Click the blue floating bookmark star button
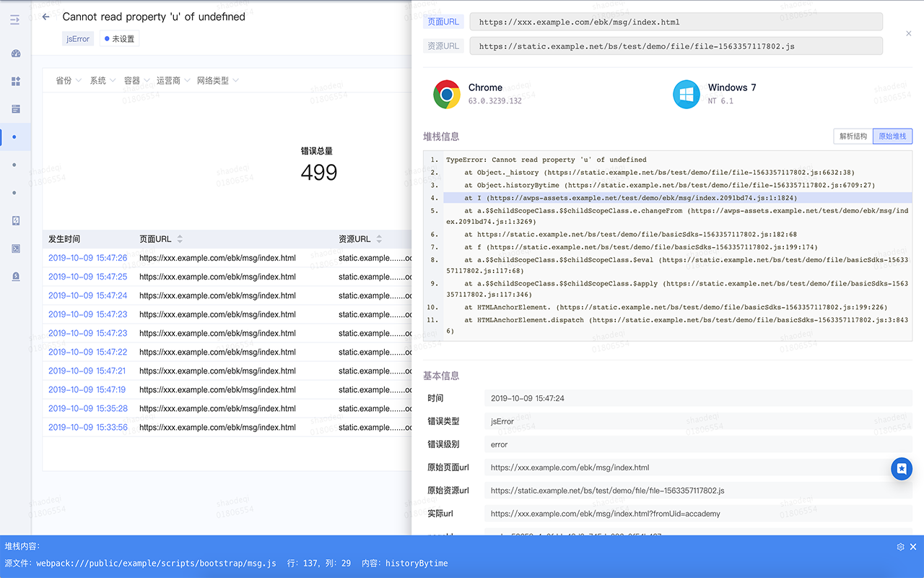 coord(902,469)
